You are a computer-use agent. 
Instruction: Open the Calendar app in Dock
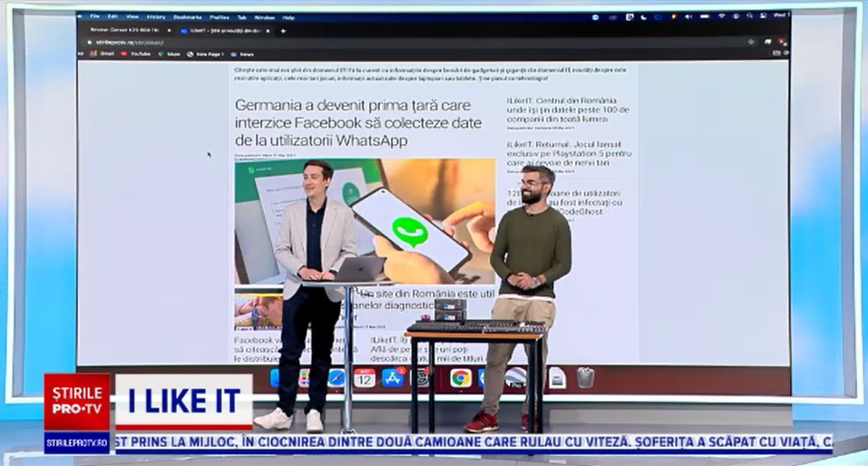pos(365,378)
